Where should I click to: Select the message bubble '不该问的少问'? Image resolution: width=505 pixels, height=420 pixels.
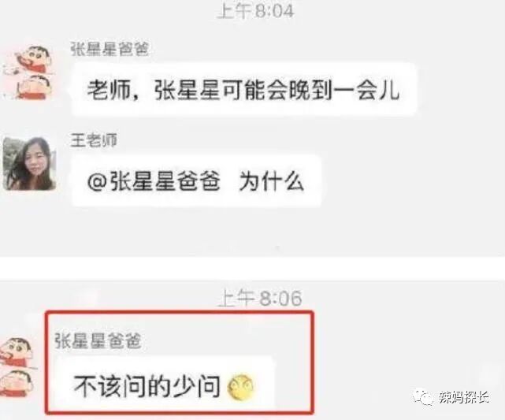point(164,385)
